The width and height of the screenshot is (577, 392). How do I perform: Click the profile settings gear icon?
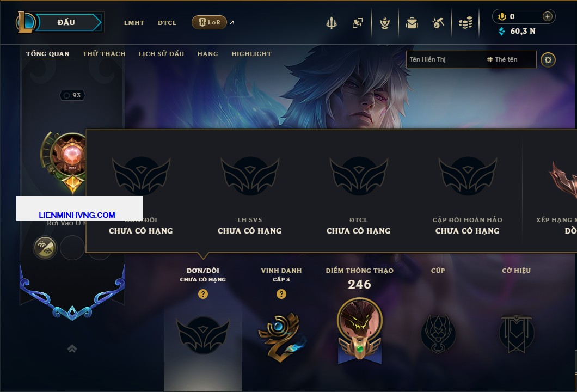[x=548, y=60]
